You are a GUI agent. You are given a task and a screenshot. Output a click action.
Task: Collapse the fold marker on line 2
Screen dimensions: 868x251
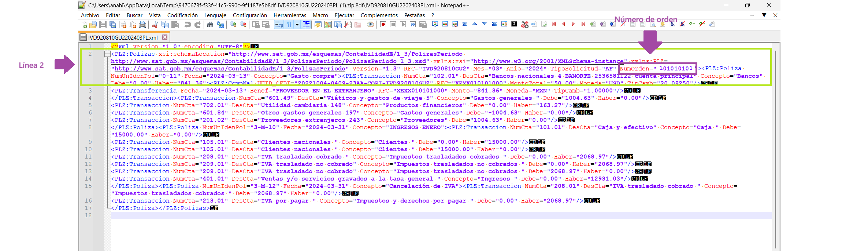pyautogui.click(x=107, y=54)
